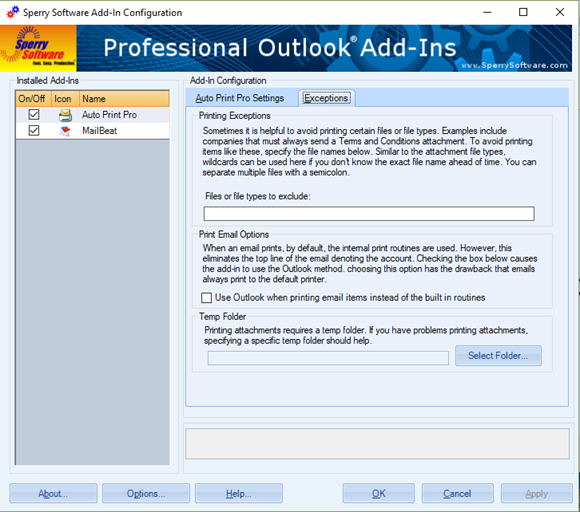This screenshot has height=512, width=580.
Task: Uncheck the MailBeat add-in checkbox
Action: [34, 131]
